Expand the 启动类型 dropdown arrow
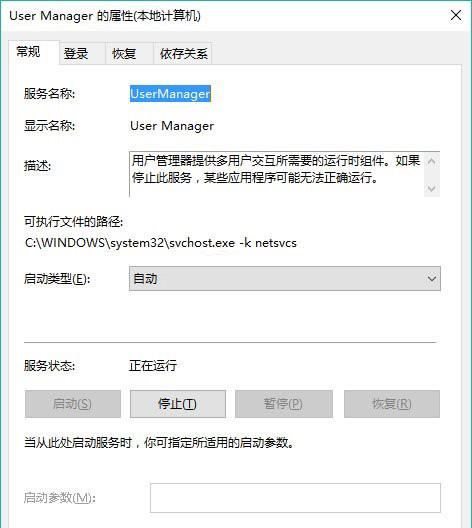The height and width of the screenshot is (528, 472). coord(432,279)
